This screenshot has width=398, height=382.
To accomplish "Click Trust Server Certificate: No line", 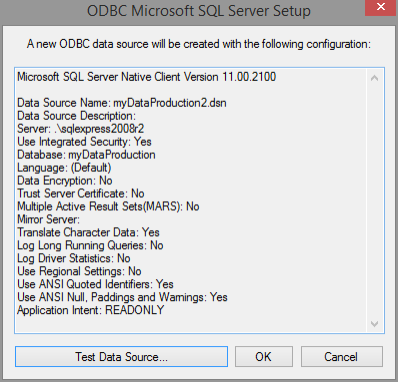I will click(81, 193).
